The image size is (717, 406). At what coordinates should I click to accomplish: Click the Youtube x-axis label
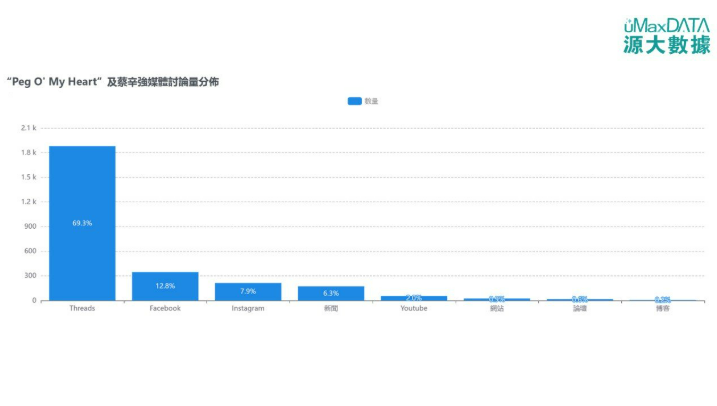pos(414,309)
